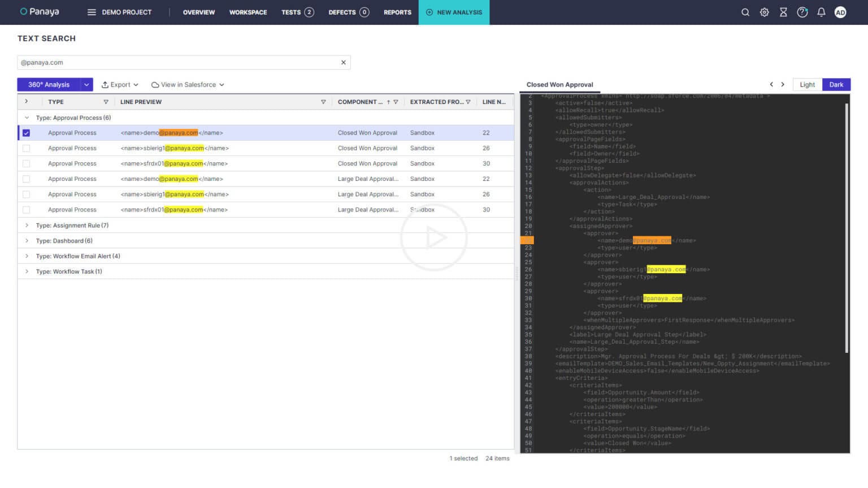Click highlighted @panaya.com on code line 30
The height and width of the screenshot is (488, 868).
(x=662, y=298)
